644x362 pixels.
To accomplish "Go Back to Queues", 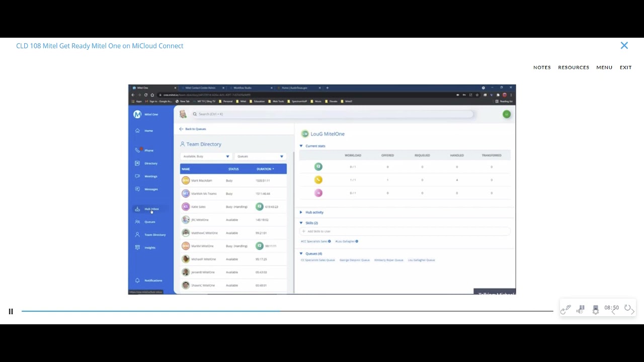I will (193, 129).
